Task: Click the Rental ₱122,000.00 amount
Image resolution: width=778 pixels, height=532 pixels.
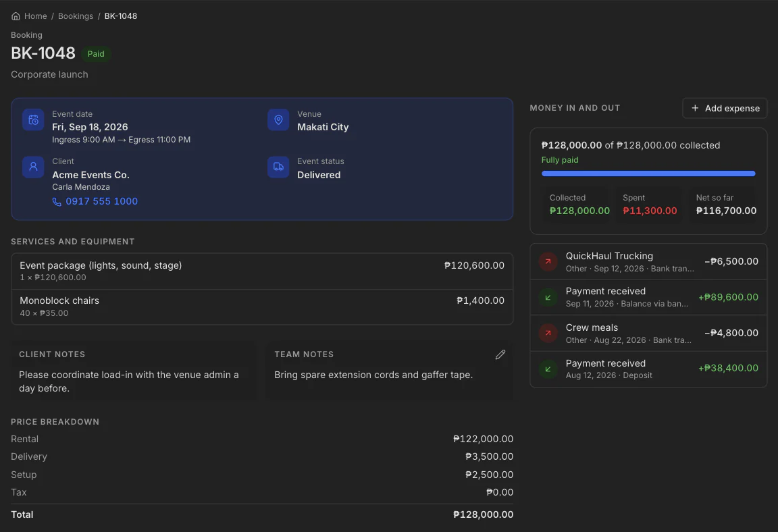Action: tap(484, 439)
